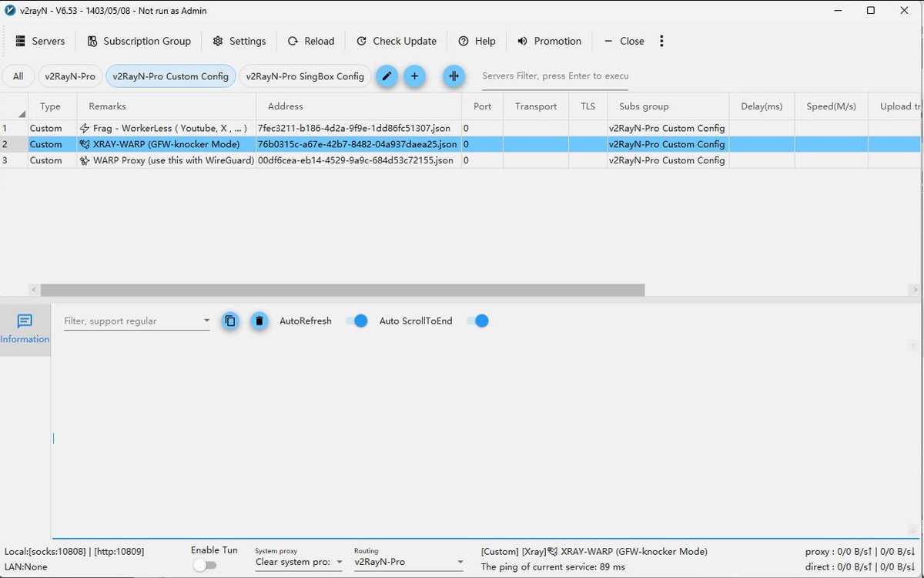Click row number 1 cell

tap(14, 128)
